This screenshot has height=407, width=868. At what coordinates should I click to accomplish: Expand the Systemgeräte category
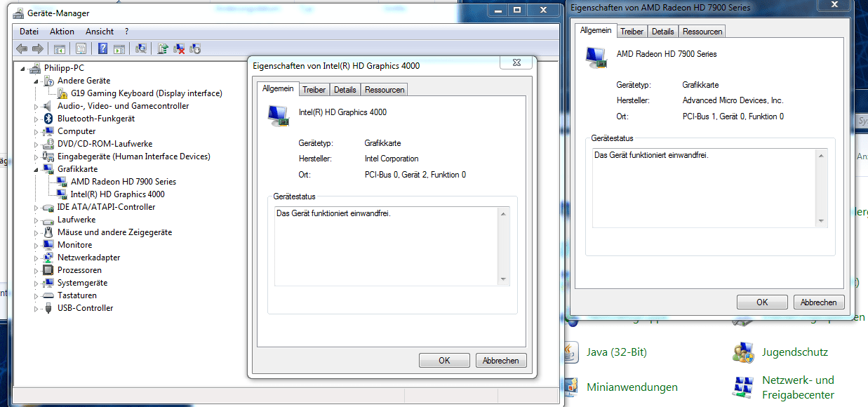point(36,283)
